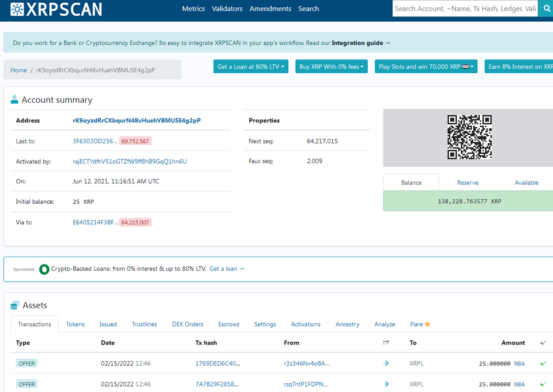Click the NBA token in the 1769DED6C40 row
The width and height of the screenshot is (553, 392).
point(519,363)
